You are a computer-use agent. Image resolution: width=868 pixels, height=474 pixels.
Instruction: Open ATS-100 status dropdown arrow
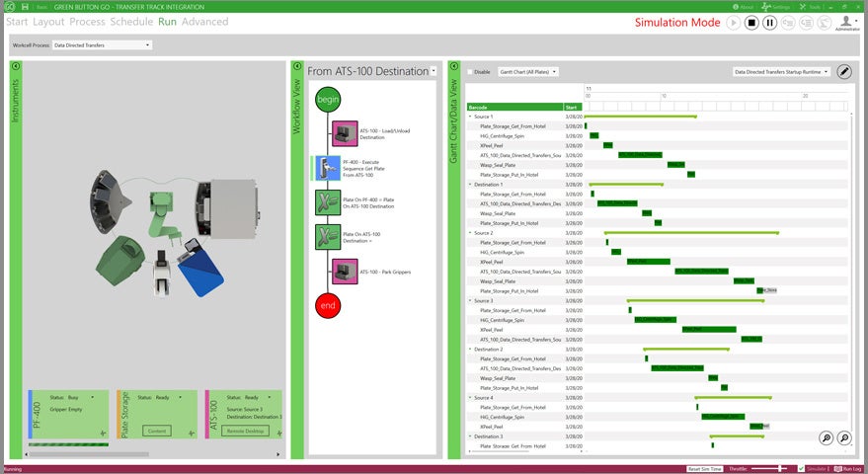[270, 397]
